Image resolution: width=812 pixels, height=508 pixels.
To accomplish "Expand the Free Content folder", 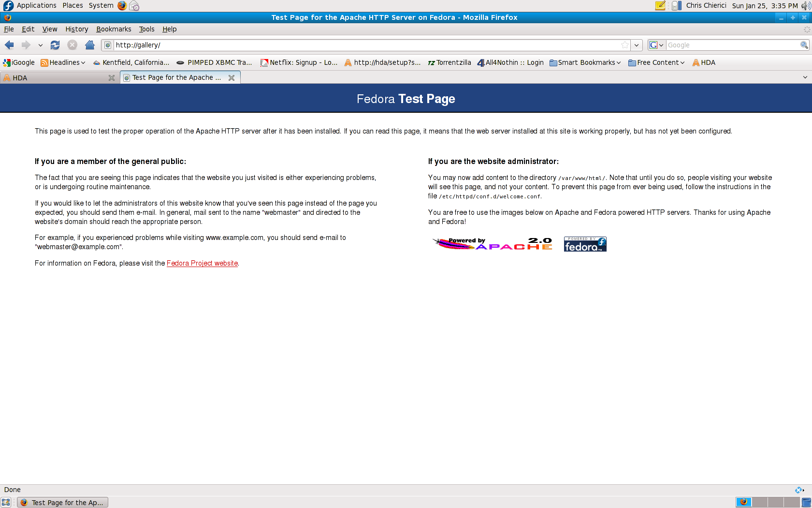I will point(656,62).
